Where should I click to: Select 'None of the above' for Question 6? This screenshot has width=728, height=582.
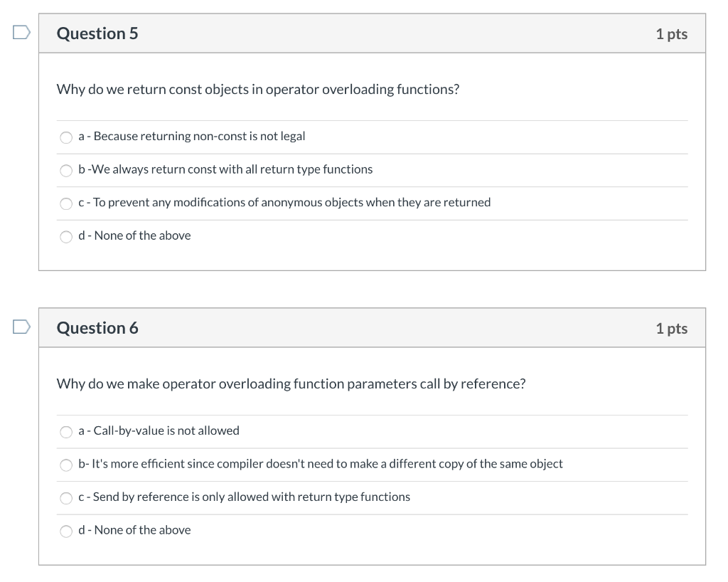click(66, 531)
